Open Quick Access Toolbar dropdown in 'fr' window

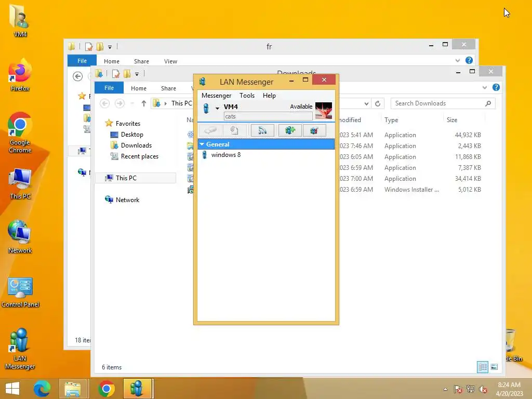pyautogui.click(x=110, y=47)
